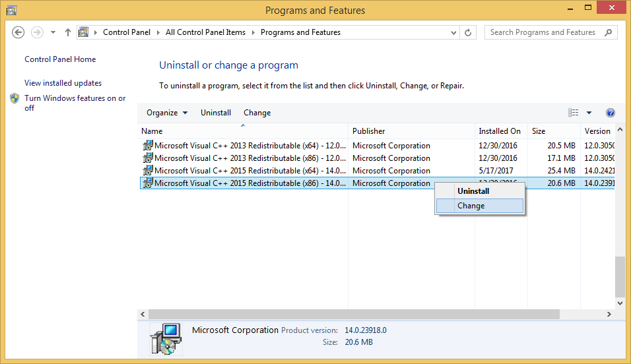The image size is (631, 364).
Task: Click the window icon in title bar
Action: click(12, 10)
